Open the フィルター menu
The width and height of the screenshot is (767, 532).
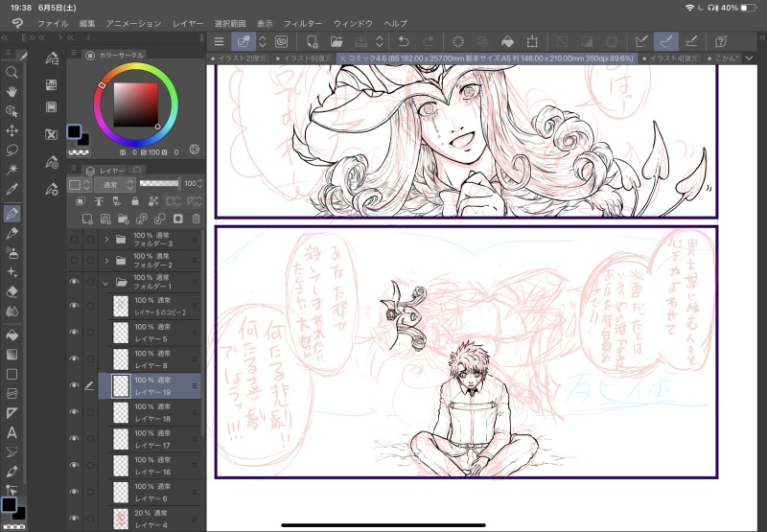[x=303, y=23]
